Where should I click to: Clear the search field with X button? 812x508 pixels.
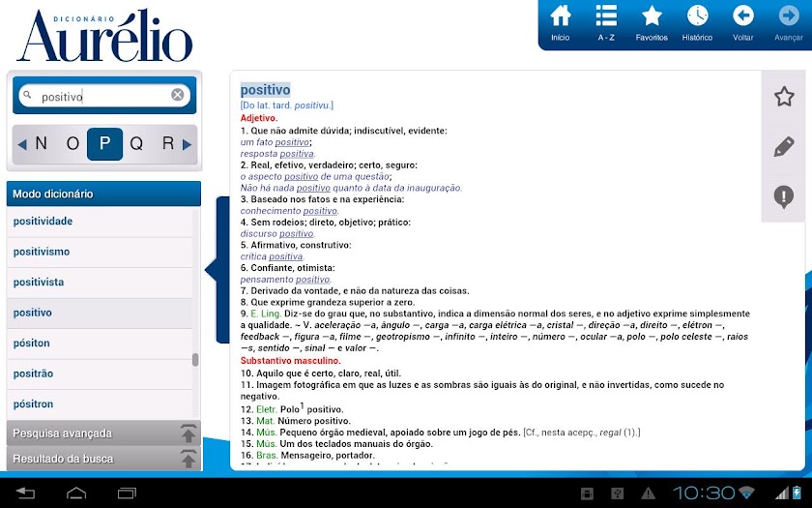pyautogui.click(x=178, y=95)
